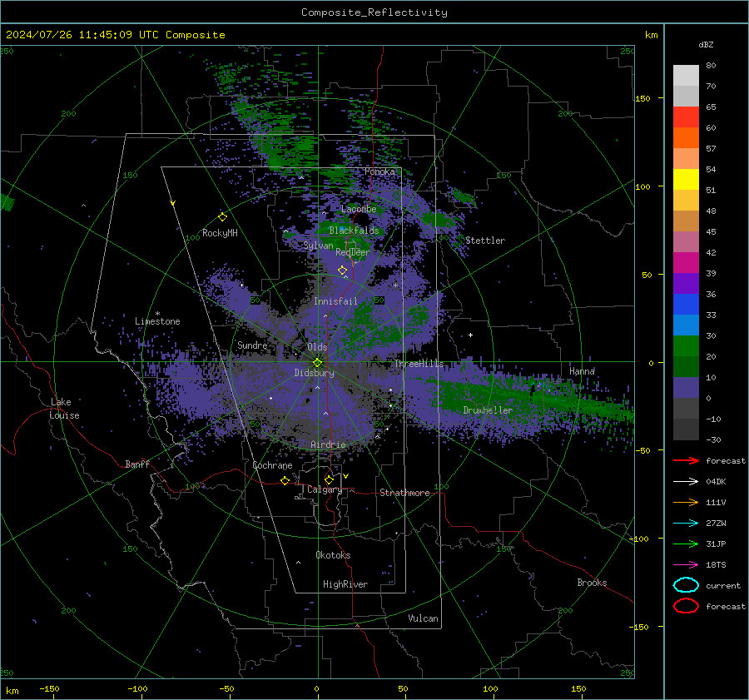The width and height of the screenshot is (749, 700).
Task: Select the orange 57-60 dBZ swatch
Action: pyautogui.click(x=686, y=138)
